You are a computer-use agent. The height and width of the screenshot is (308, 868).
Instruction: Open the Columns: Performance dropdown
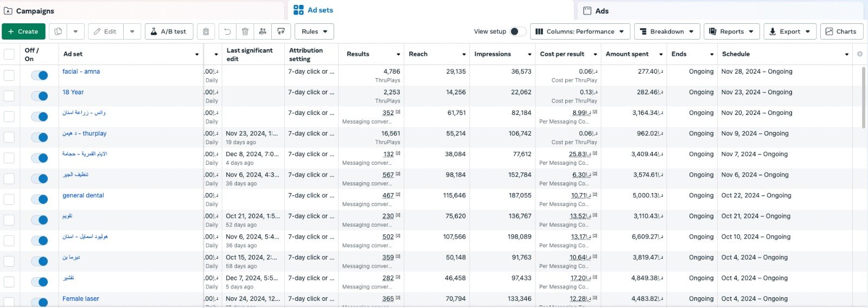(x=580, y=31)
